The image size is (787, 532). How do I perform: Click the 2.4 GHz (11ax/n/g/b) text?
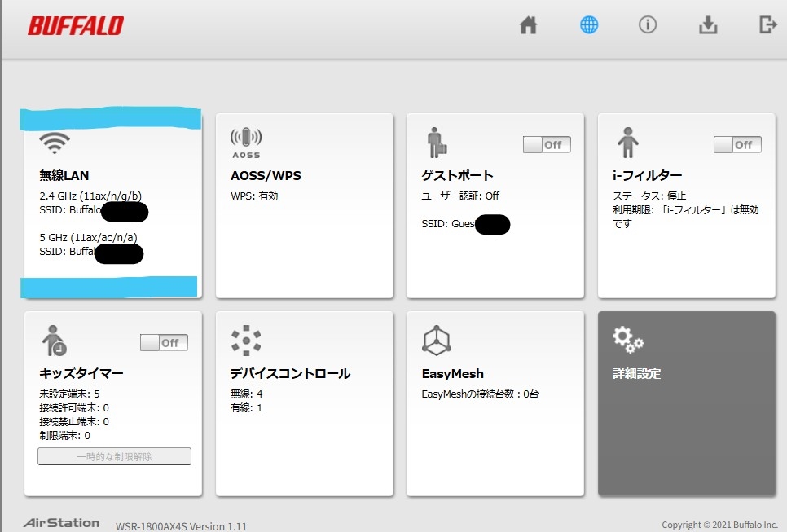pyautogui.click(x=90, y=196)
